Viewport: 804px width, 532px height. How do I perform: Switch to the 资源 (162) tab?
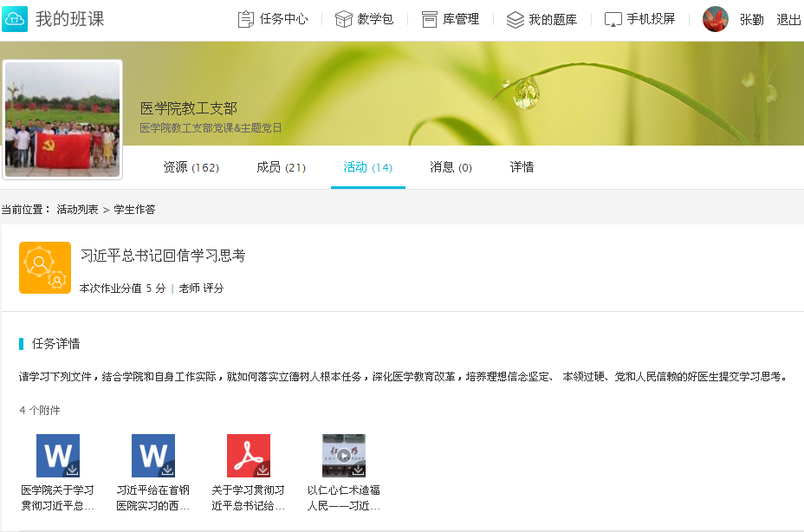(191, 167)
